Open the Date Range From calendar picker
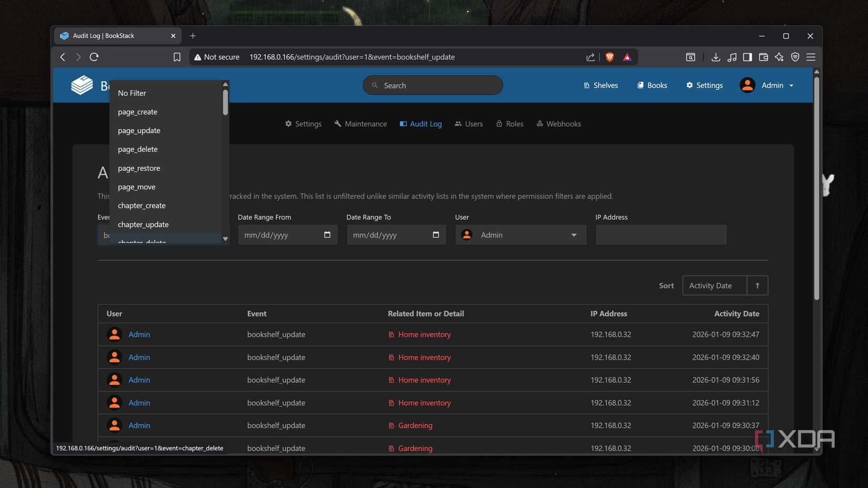 [327, 235]
